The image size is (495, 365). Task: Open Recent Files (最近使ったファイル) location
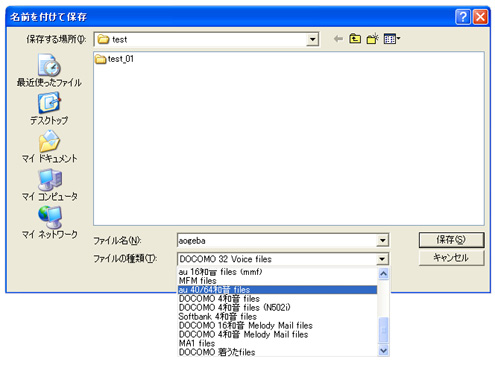tap(49, 70)
